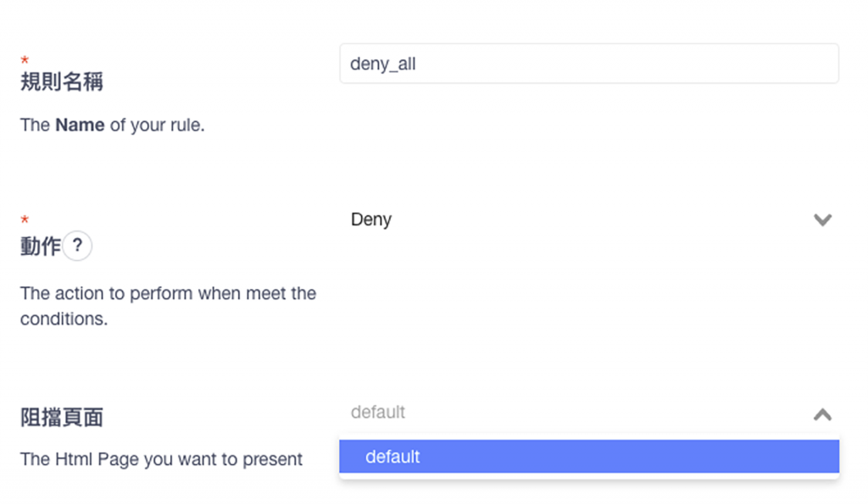
Task: Click the "action to perform" description text
Action: [168, 294]
